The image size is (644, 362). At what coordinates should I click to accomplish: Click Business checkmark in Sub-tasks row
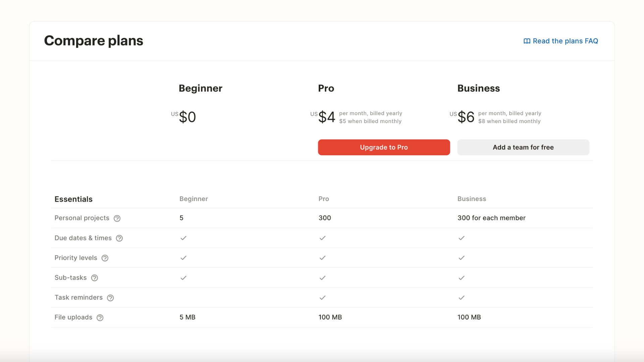click(x=461, y=278)
